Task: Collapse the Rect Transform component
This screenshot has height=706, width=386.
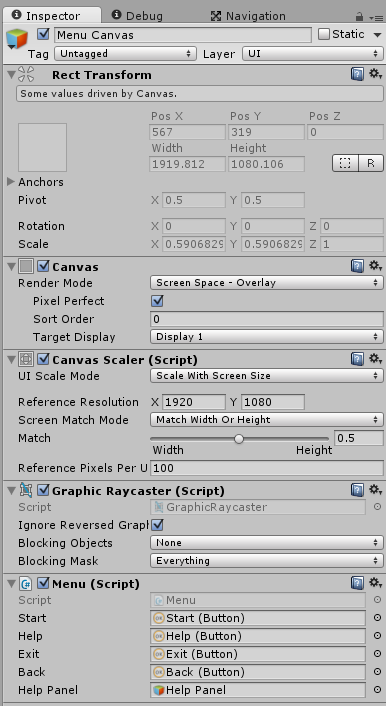Action: pos(11,74)
